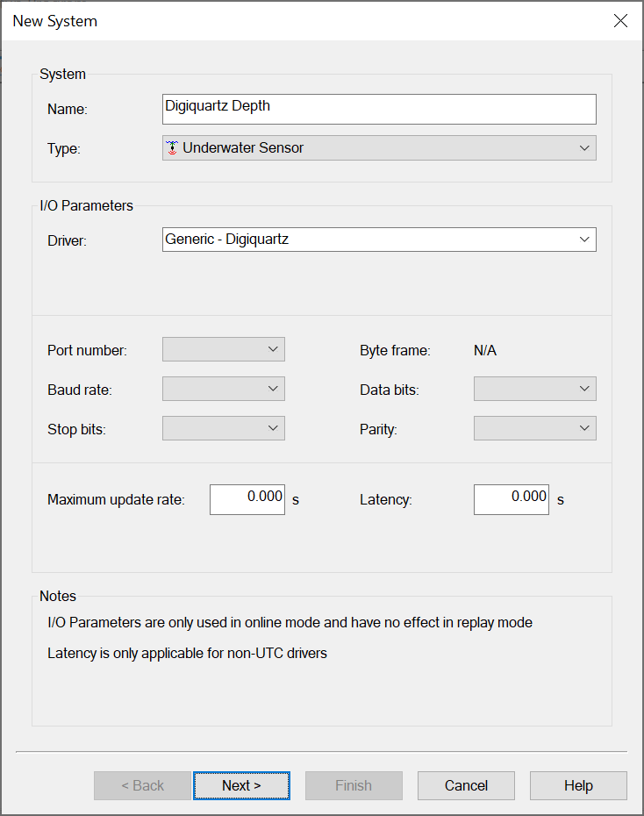Open Help for this dialog
Image resolution: width=644 pixels, height=816 pixels.
[x=578, y=785]
